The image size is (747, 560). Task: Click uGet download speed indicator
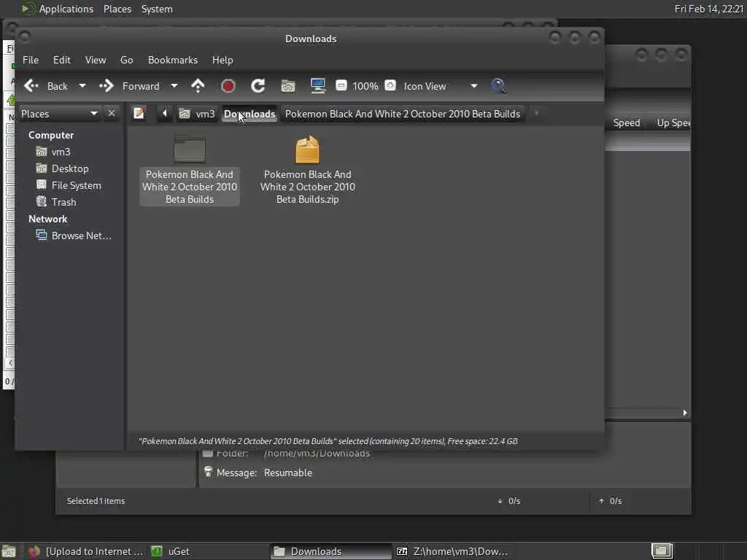point(508,501)
